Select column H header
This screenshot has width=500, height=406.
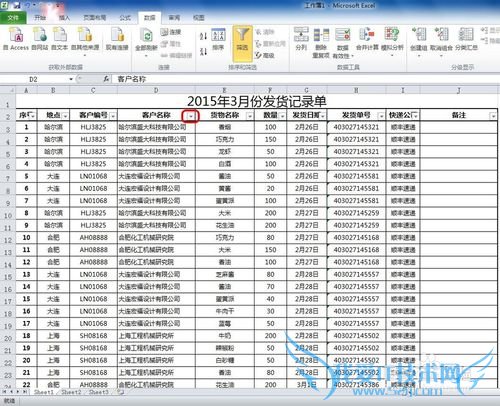[356, 90]
